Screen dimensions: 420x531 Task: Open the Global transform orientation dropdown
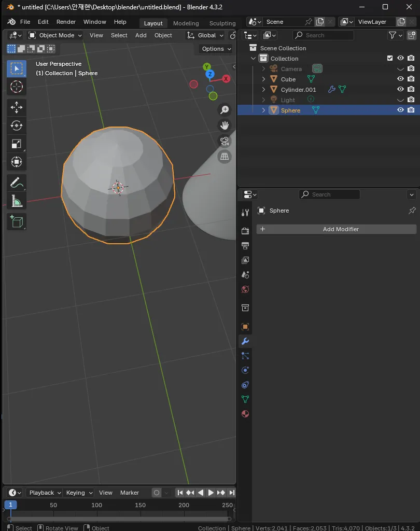[x=205, y=35]
